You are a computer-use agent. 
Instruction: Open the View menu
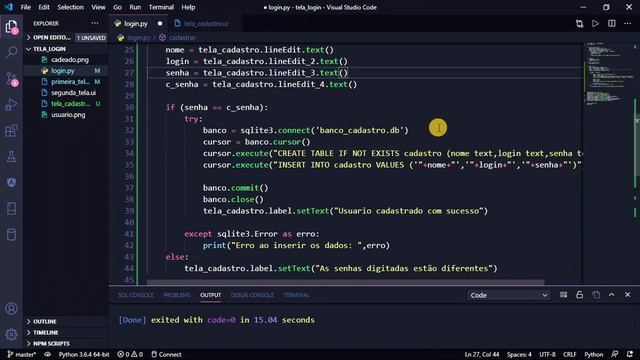pyautogui.click(x=98, y=7)
